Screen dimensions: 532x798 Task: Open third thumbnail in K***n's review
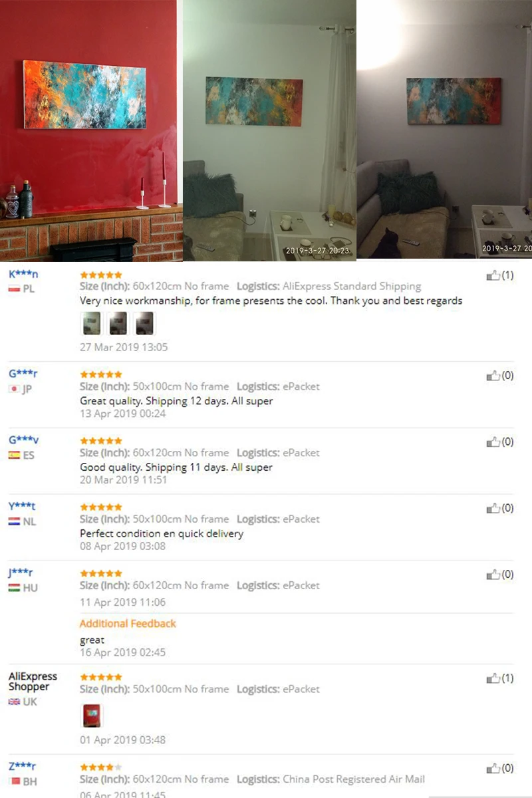tap(144, 323)
